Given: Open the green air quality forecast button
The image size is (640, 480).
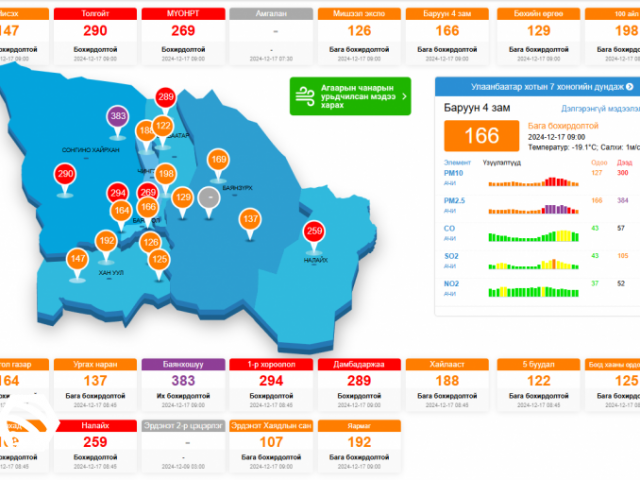Looking at the screenshot, I should pyautogui.click(x=350, y=97).
